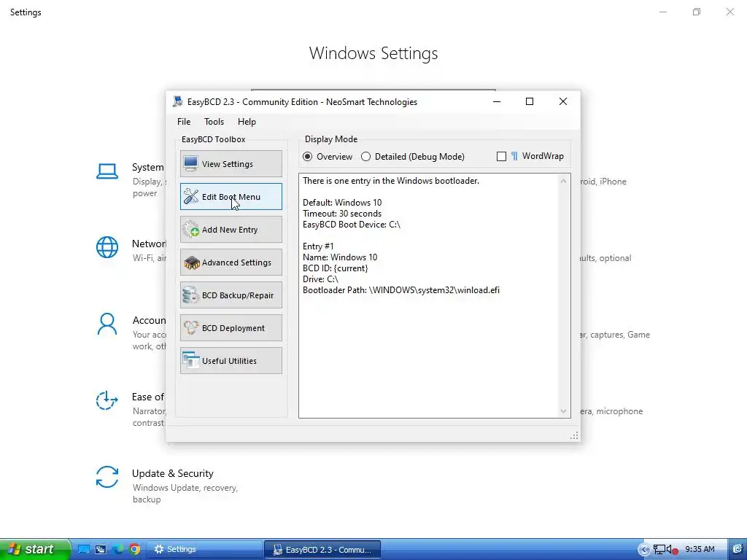Minimize the Settings window
Viewport: 747px width, 560px height.
662,12
